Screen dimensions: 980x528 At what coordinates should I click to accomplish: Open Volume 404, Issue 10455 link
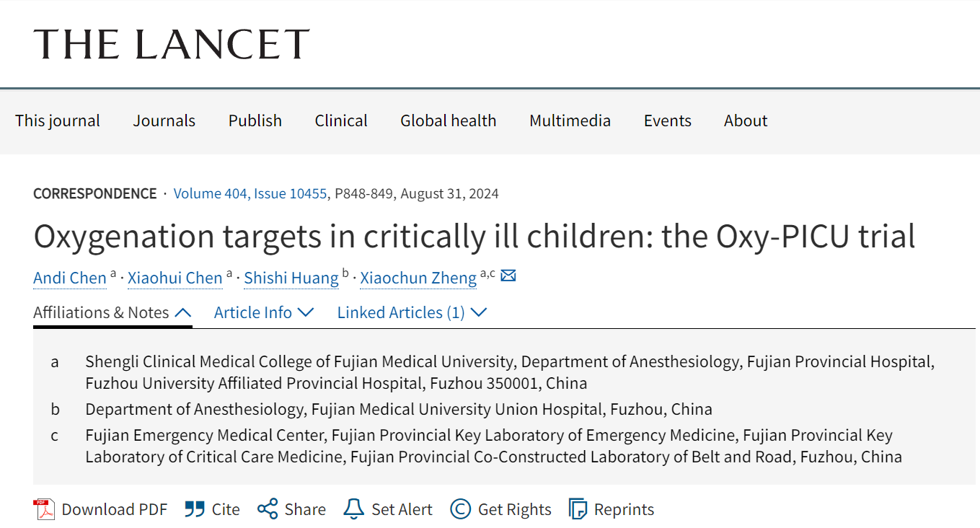pos(251,194)
